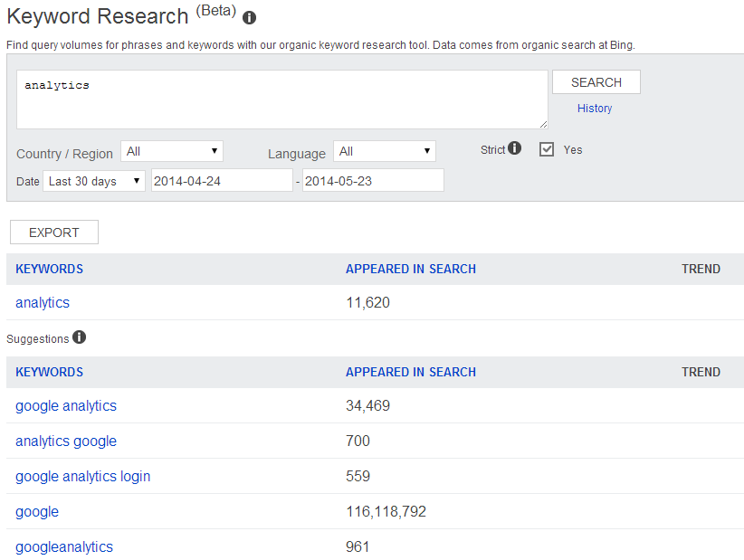
Task: Open the googleanalytics keyword link
Action: (x=64, y=546)
